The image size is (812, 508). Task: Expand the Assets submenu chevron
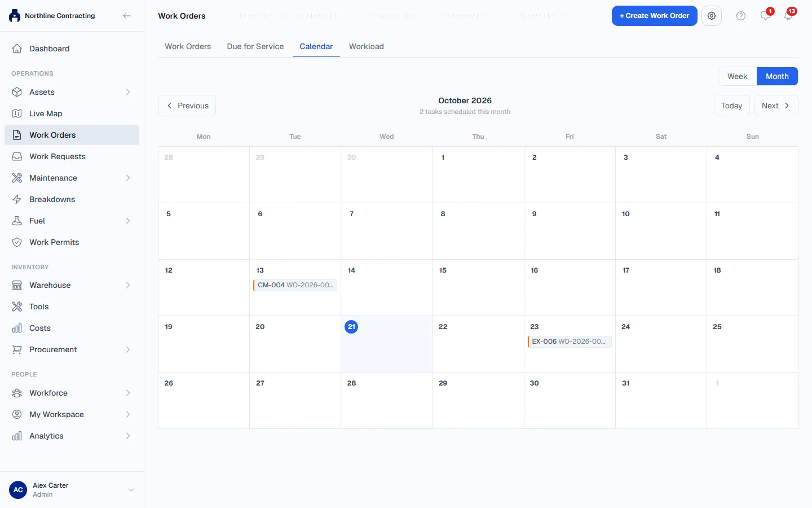pyautogui.click(x=128, y=92)
